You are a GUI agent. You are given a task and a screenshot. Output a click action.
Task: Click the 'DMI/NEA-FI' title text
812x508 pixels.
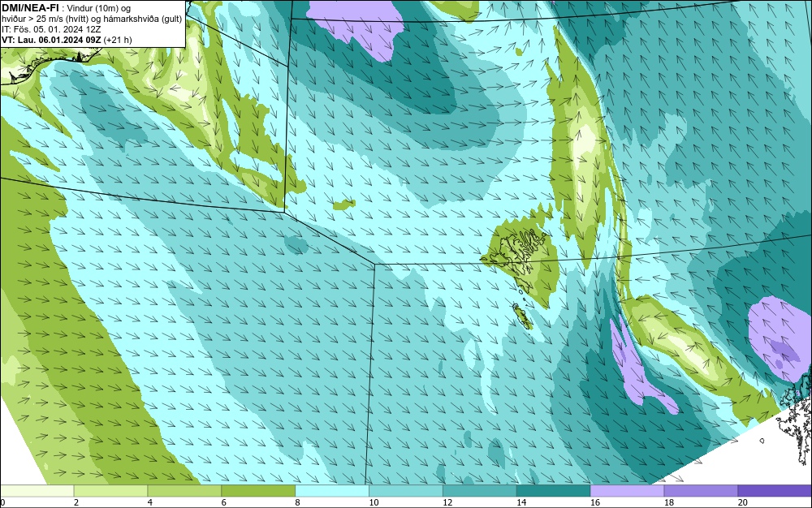click(30, 8)
